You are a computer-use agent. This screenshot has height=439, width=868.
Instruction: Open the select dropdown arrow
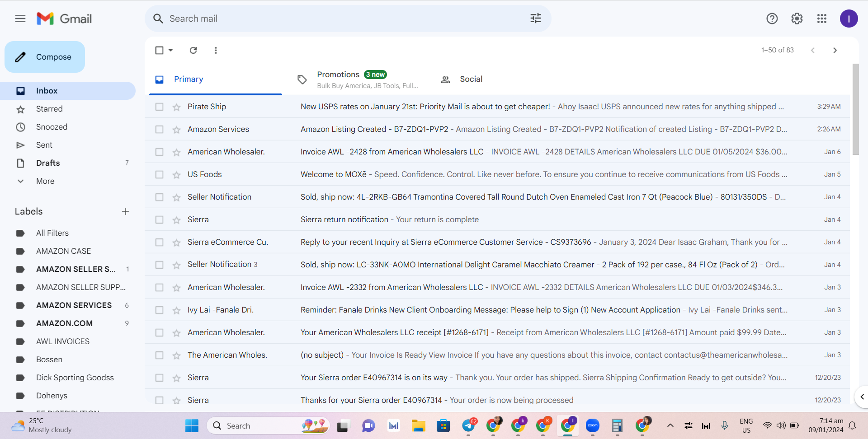click(171, 50)
